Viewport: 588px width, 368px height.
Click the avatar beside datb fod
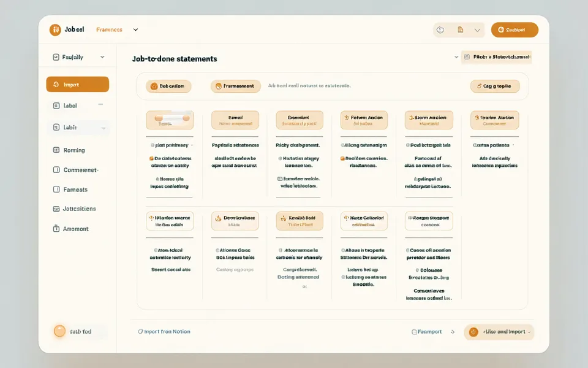(59, 331)
